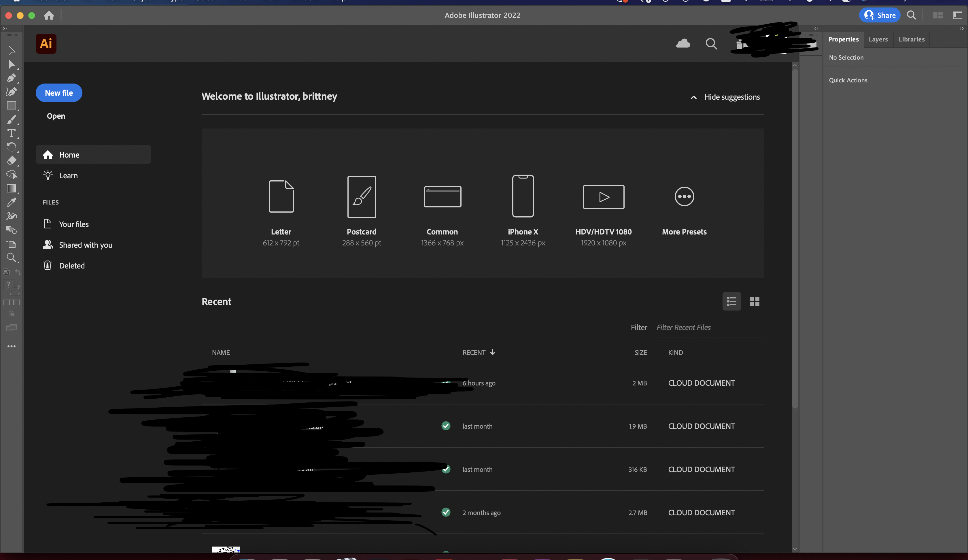Open the 2.7 MB file row

click(x=483, y=512)
